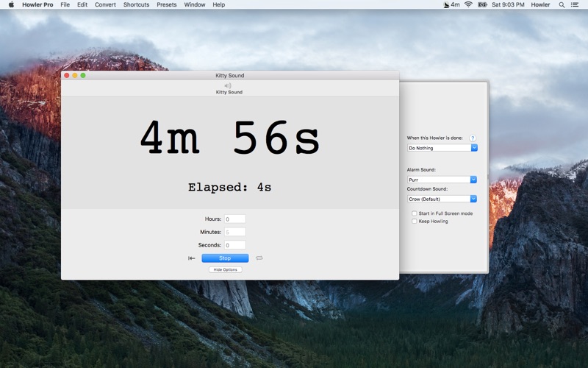The height and width of the screenshot is (368, 588).
Task: Click the reset timer arrow icon
Action: [192, 258]
